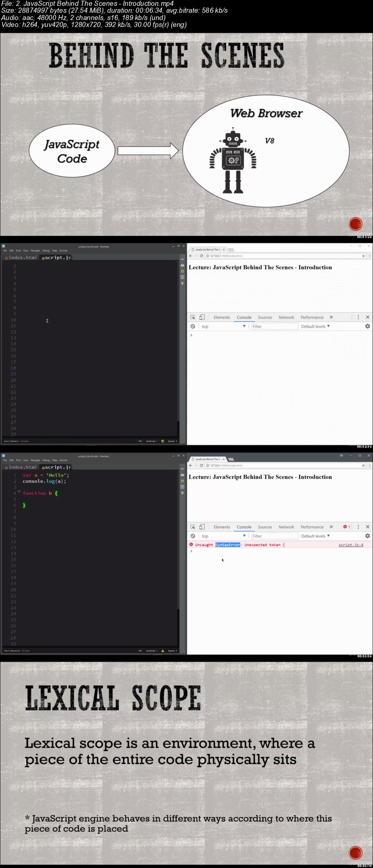The image size is (373, 868).
Task: Clear console icon in the empty-console frame
Action: (193, 326)
